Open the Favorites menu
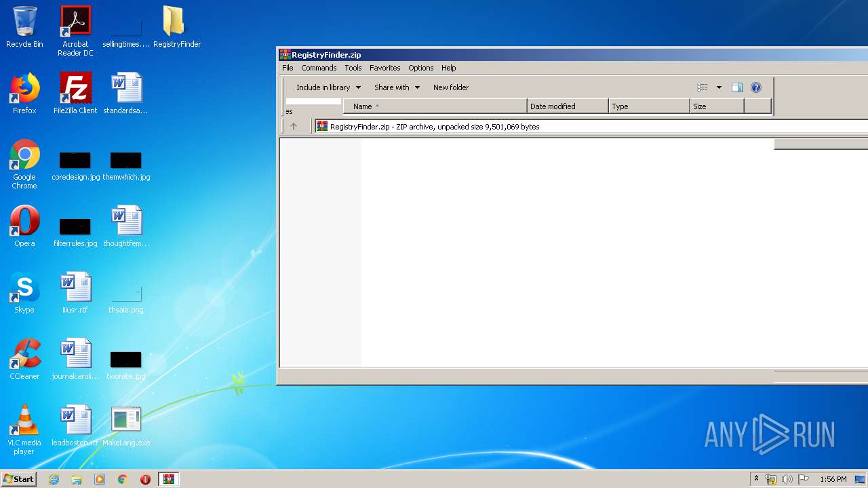 [384, 68]
